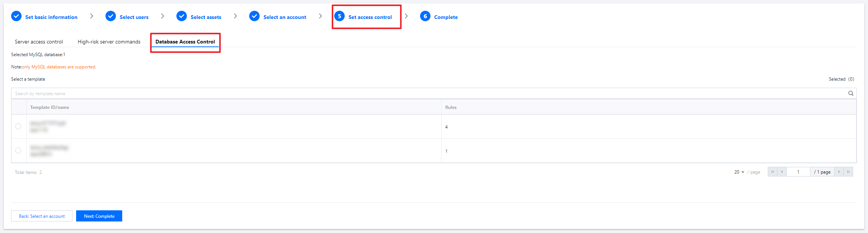This screenshot has width=868, height=233.
Task: Click the step 6 Complete circle icon
Action: tap(425, 16)
